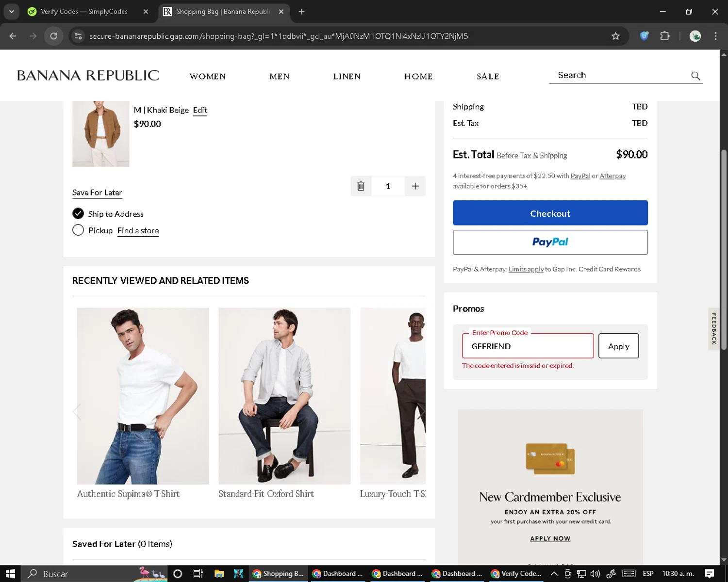
Task: Open the Standard-Fit Oxford Shirt thumbnail
Action: 284,396
